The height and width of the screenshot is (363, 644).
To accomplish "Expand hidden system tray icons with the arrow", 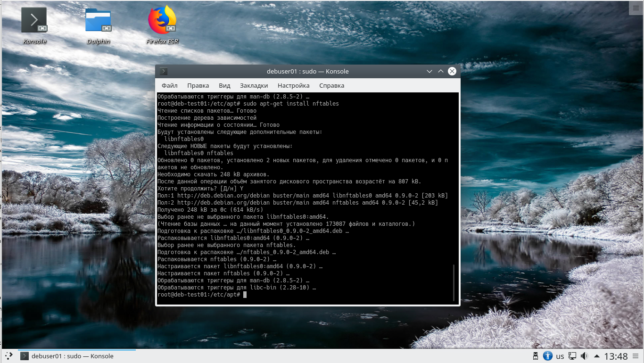I will (x=596, y=356).
